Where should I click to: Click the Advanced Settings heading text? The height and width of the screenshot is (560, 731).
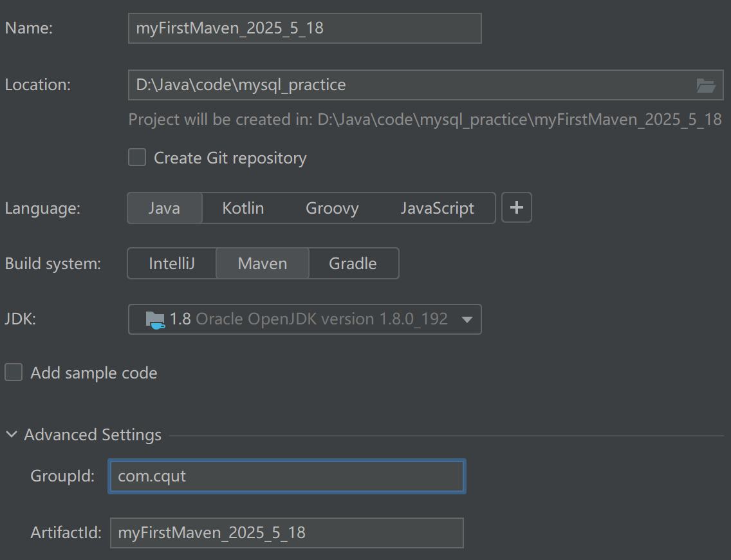[x=93, y=434]
